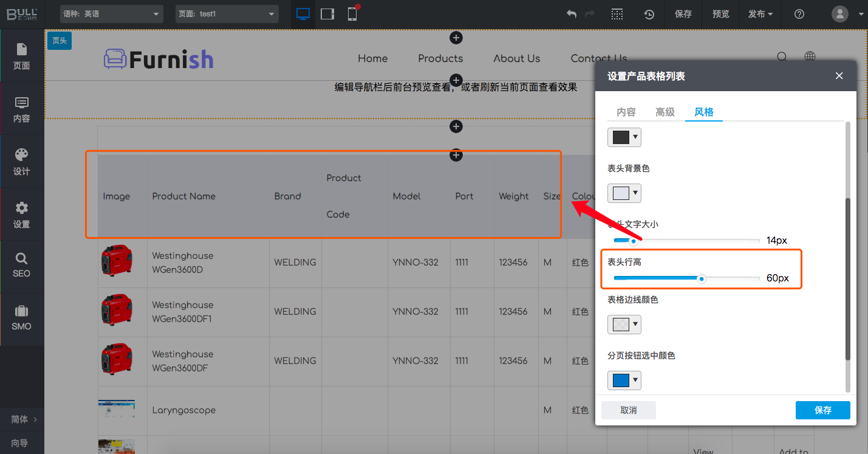The height and width of the screenshot is (454, 868).
Task: Close the 设置产品表格列表 dialog
Action: pyautogui.click(x=839, y=76)
